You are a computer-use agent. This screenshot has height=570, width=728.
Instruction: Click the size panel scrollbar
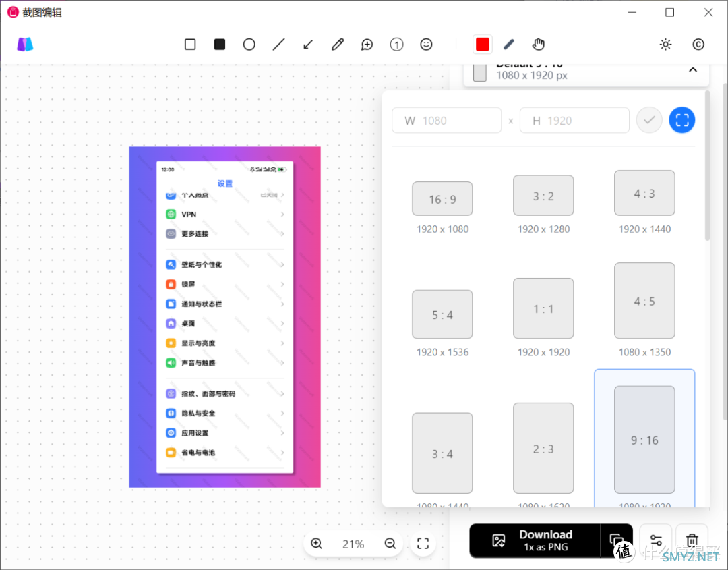point(708,167)
